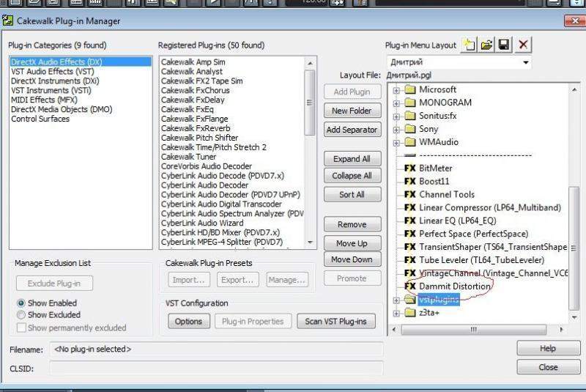Click the CLSID field
This screenshot has width=586, height=392.
[216, 368]
